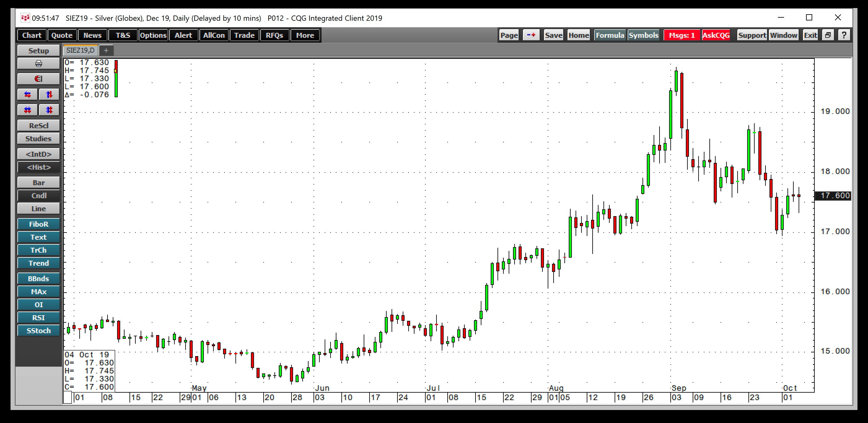Select the vertical scroll arrows icon
Image resolution: width=868 pixels, height=423 pixels.
(49, 94)
